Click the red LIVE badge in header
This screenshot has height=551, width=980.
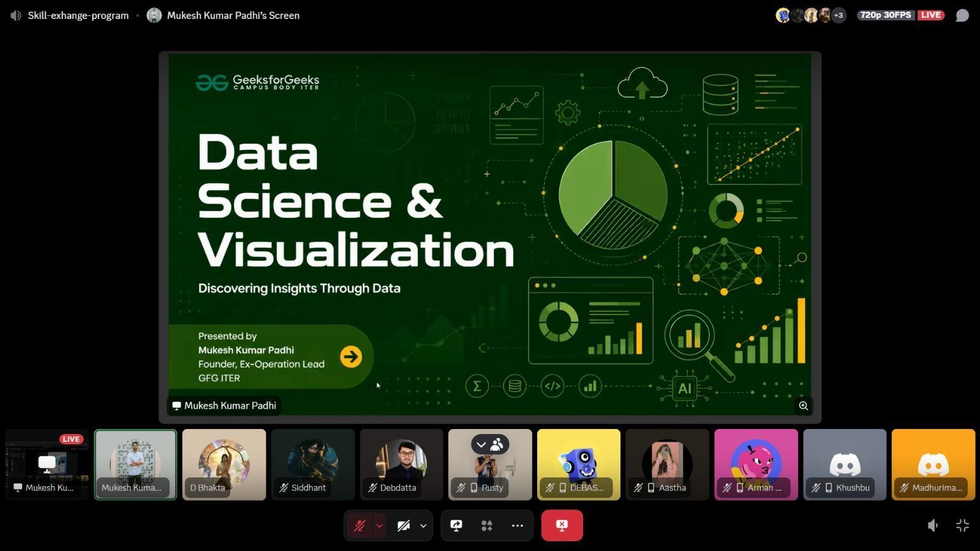[931, 15]
